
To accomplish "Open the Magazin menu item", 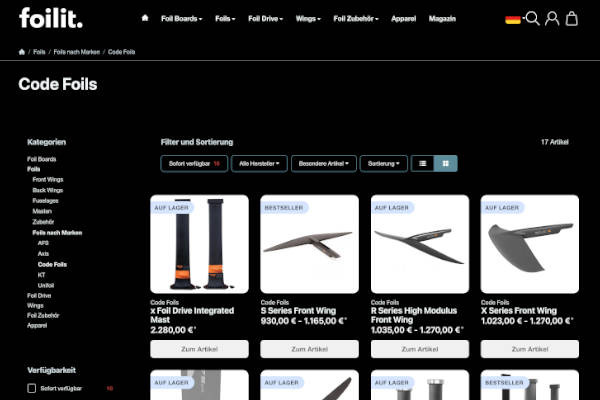I will click(x=442, y=19).
